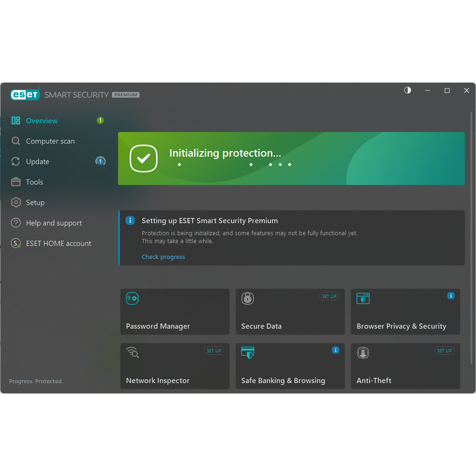This screenshot has height=476, width=476.
Task: Click the blue info icon in setup notice
Action: (x=130, y=220)
